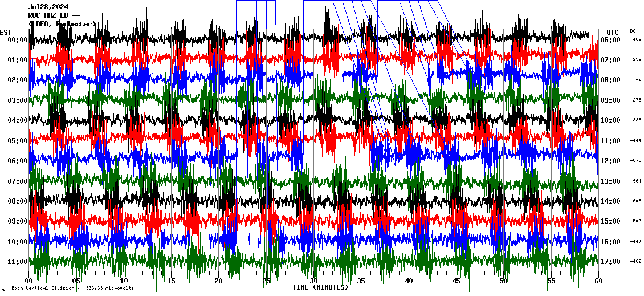
Task: Click the 05 minute axis tick
Action: pyautogui.click(x=76, y=281)
